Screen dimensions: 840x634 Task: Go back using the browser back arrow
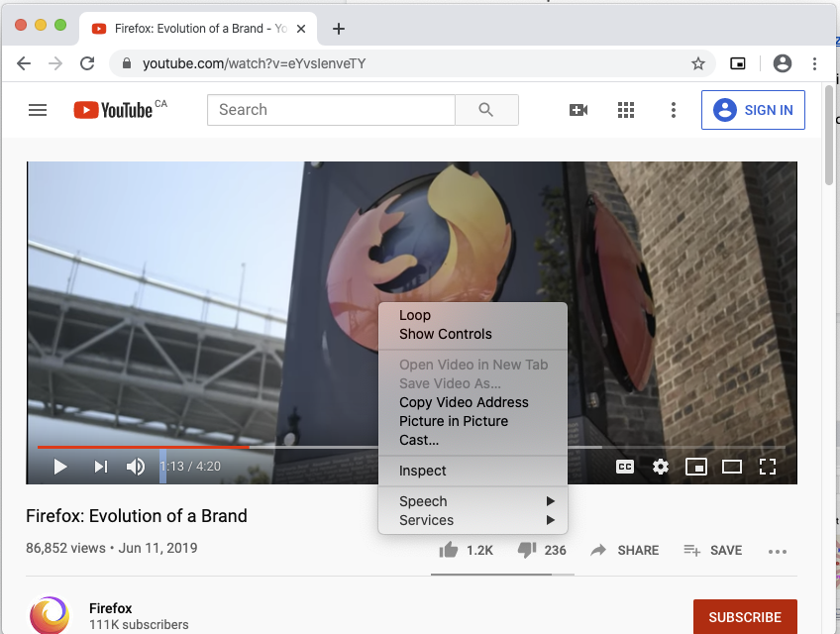24,63
